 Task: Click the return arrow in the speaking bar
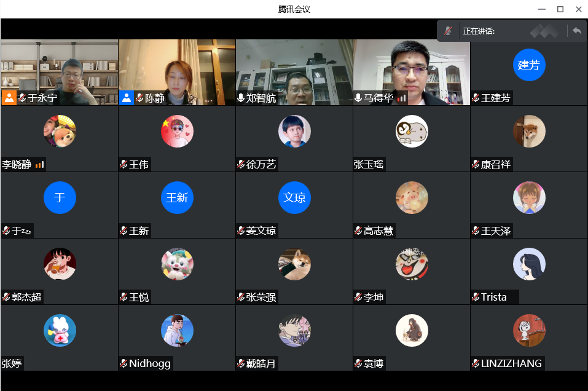click(576, 31)
